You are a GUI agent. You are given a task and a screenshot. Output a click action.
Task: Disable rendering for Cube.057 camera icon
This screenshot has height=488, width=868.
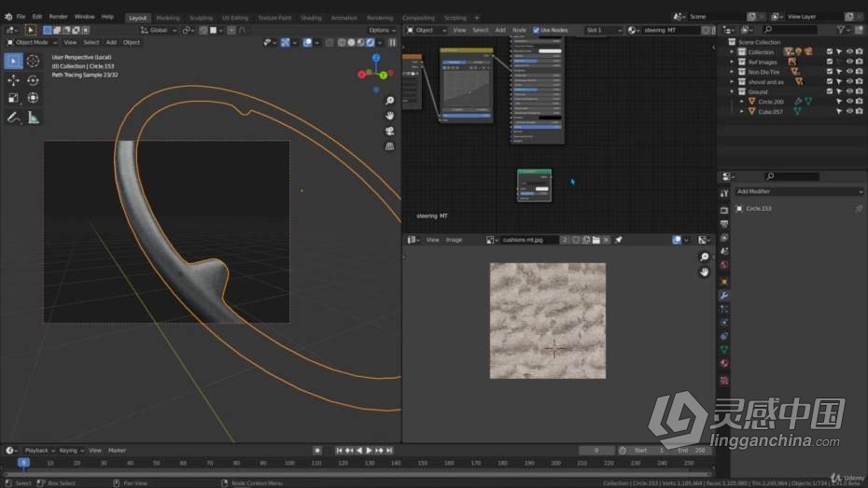tap(860, 111)
